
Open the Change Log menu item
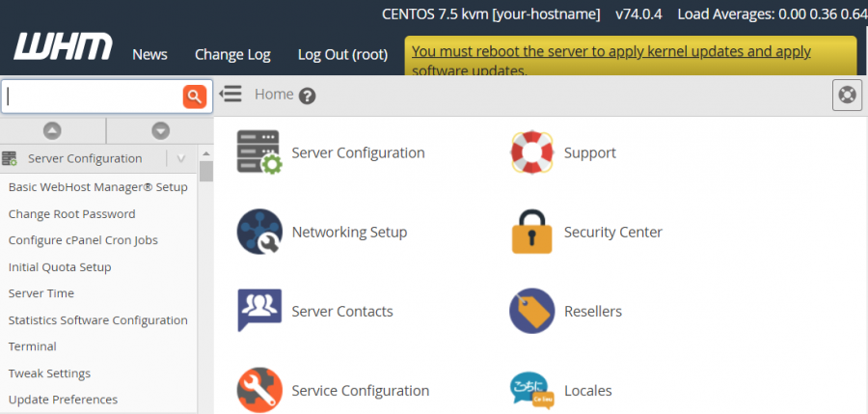232,54
